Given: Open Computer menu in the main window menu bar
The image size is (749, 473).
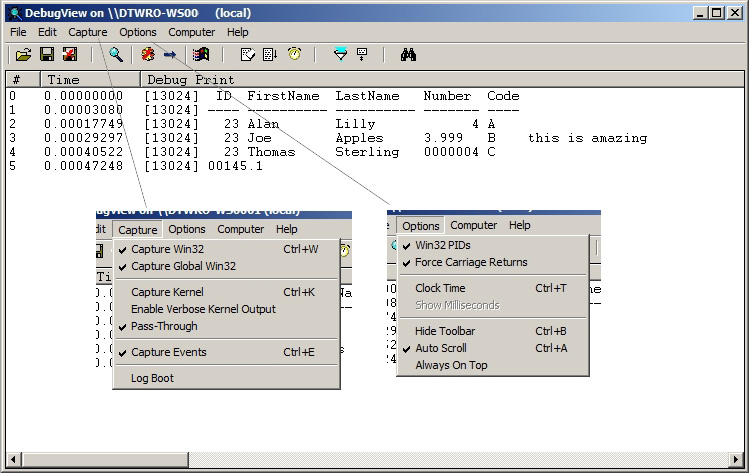Looking at the screenshot, I should click(192, 32).
